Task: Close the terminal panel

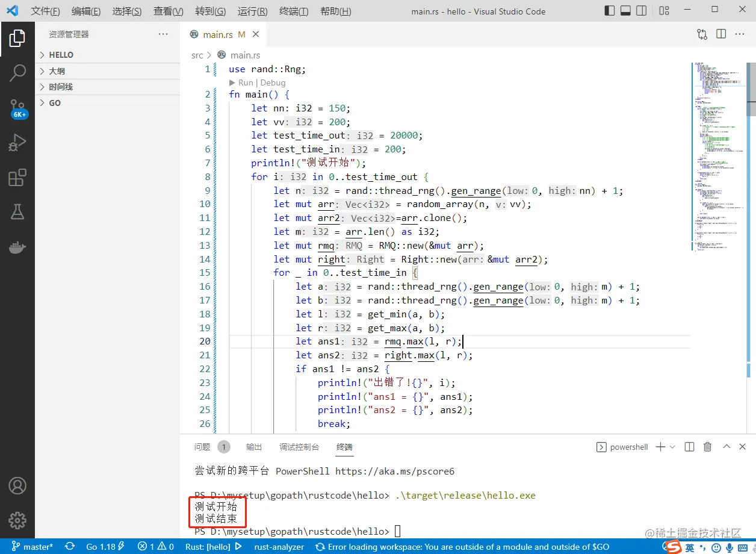Action: point(743,447)
